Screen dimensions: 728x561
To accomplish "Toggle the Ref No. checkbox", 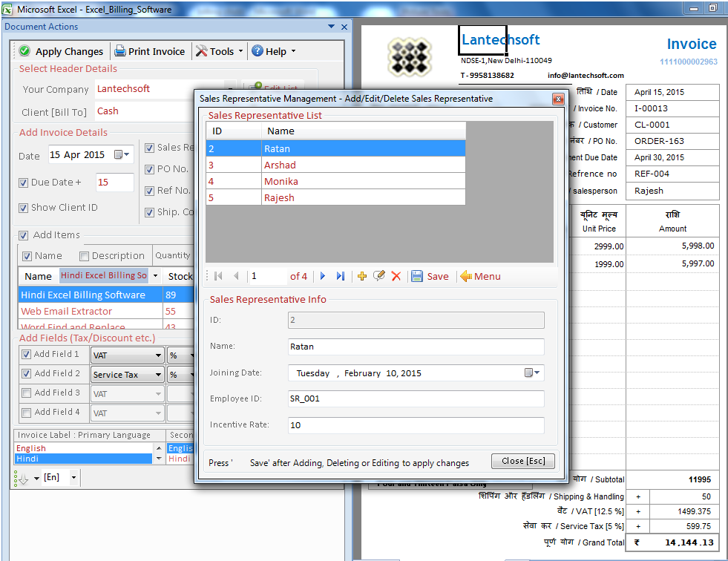I will pos(149,191).
